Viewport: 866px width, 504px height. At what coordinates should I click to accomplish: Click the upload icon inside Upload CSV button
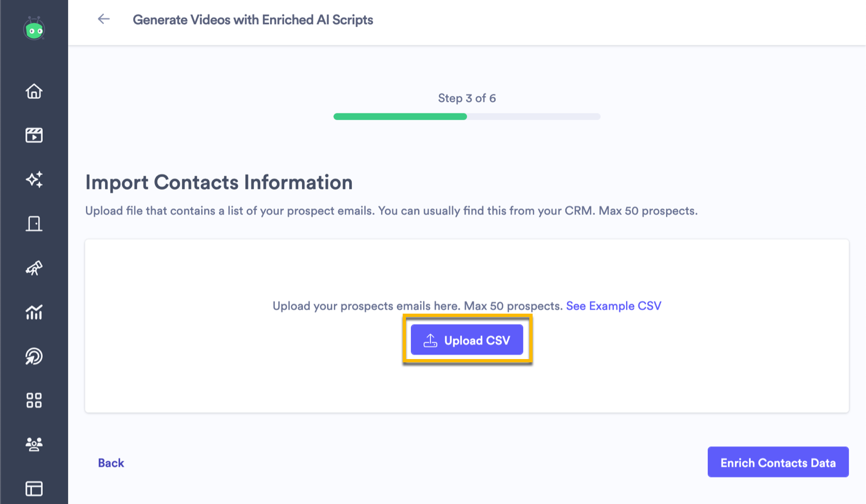coord(430,340)
